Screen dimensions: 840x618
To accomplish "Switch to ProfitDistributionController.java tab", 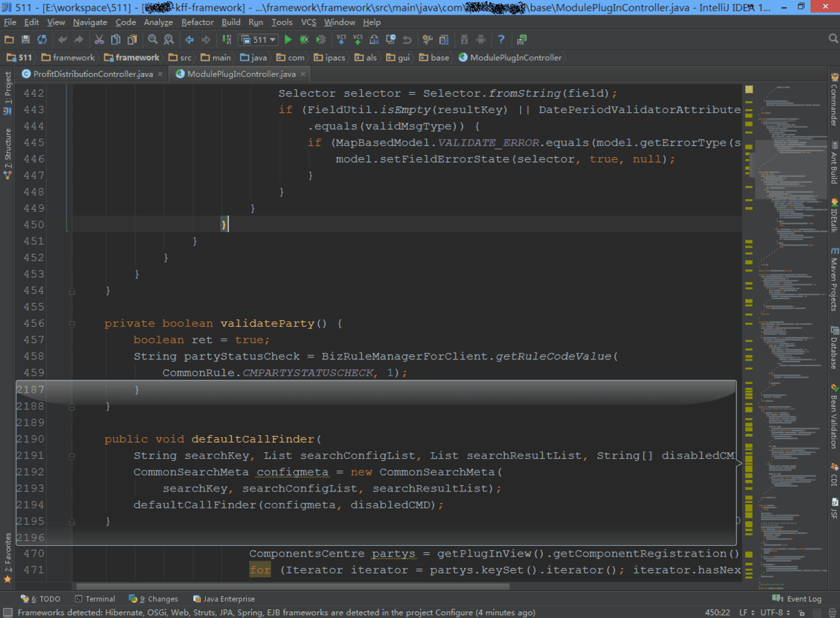I will [x=93, y=74].
